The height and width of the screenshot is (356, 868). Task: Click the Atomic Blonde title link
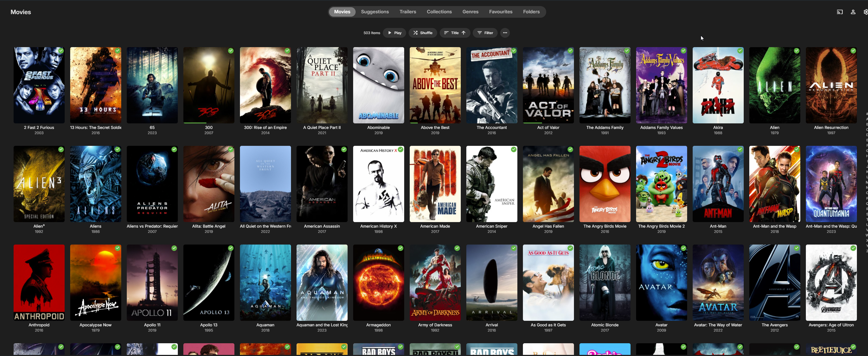point(604,325)
